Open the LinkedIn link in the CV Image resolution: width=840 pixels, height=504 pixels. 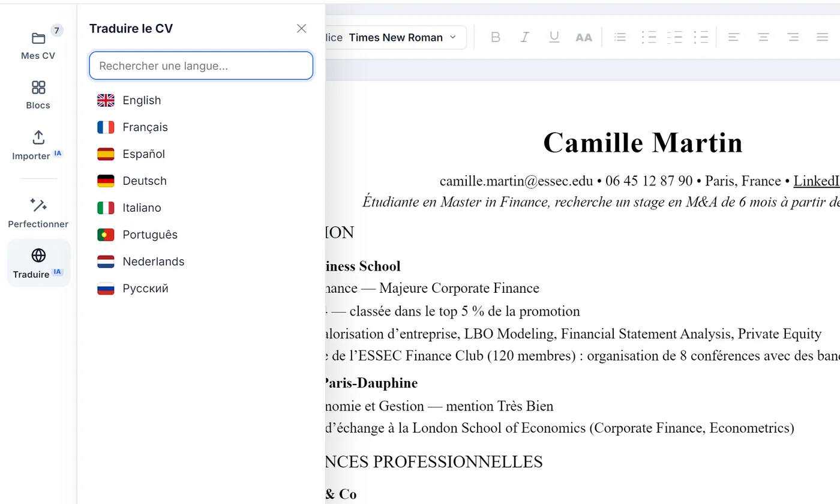click(817, 181)
